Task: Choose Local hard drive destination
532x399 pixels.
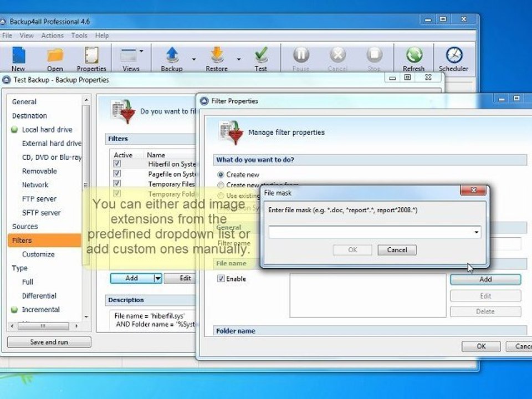Action: point(47,130)
